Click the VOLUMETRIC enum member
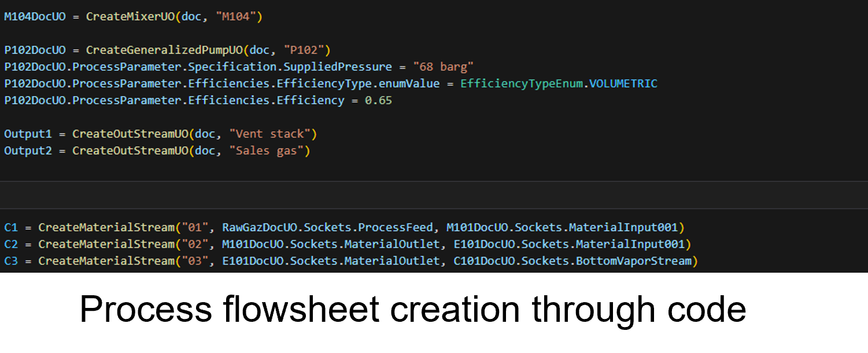Screen dimensions: 868x353 coord(623,84)
